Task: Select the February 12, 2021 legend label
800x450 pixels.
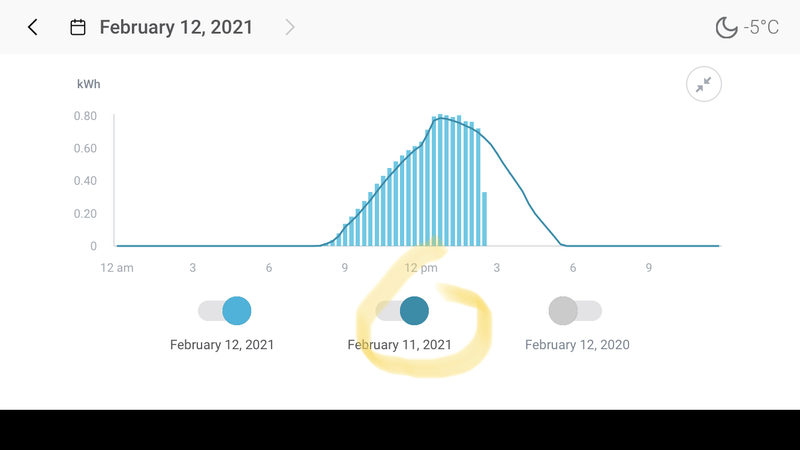Action: tap(222, 345)
